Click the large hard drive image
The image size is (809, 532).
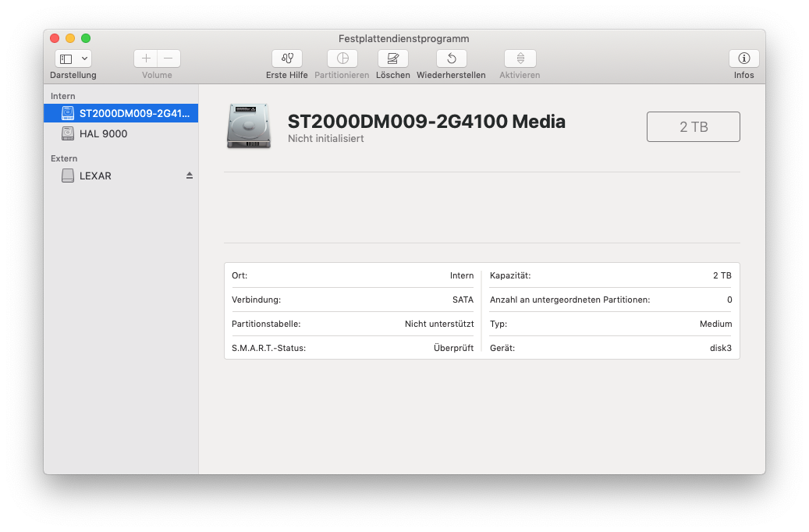[249, 126]
